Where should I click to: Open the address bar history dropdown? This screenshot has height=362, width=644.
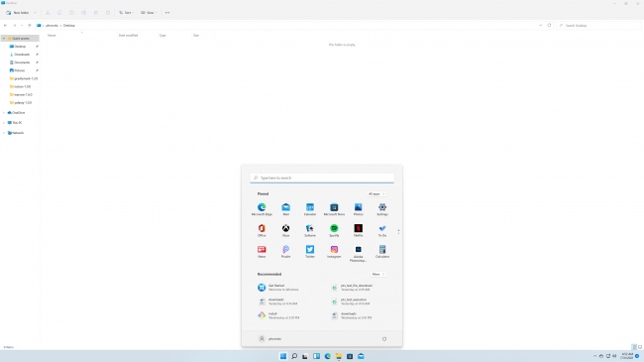tap(541, 26)
